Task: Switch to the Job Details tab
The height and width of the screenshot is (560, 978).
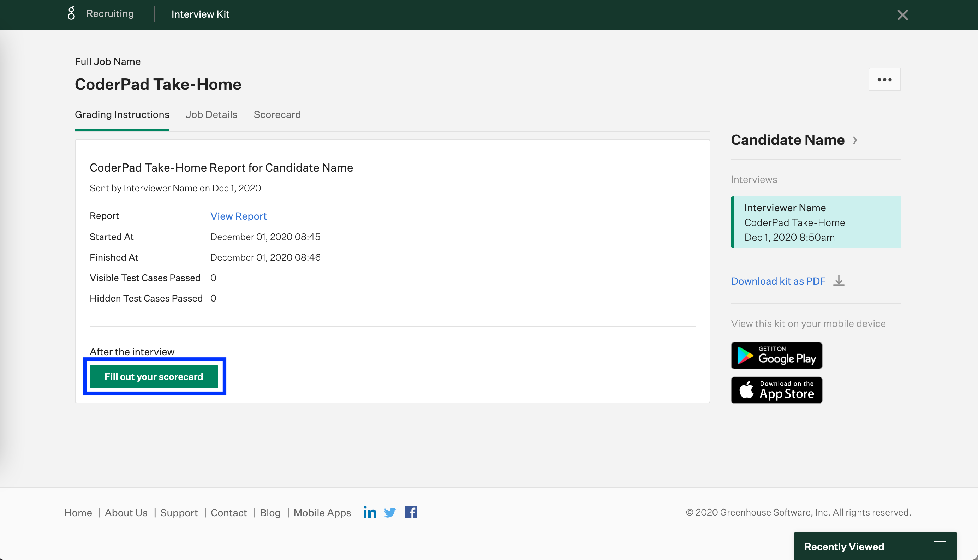Action: click(x=211, y=115)
